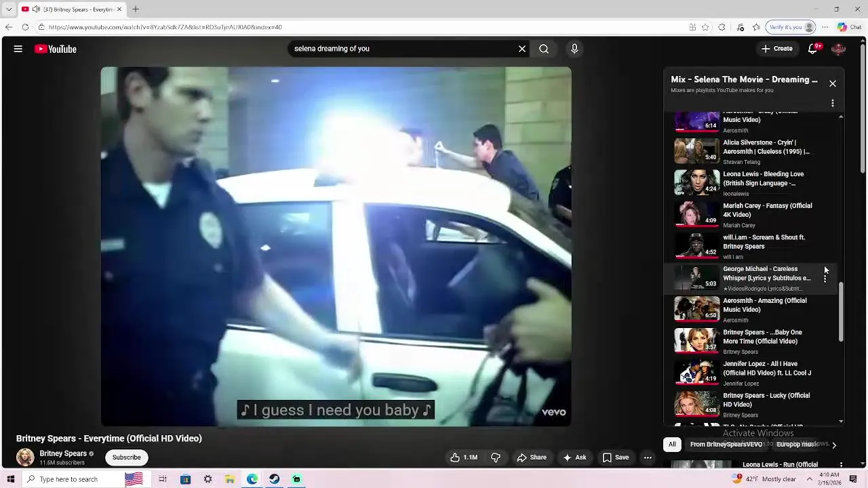Image resolution: width=868 pixels, height=488 pixels.
Task: Select the Europop music chip
Action: [797, 445]
